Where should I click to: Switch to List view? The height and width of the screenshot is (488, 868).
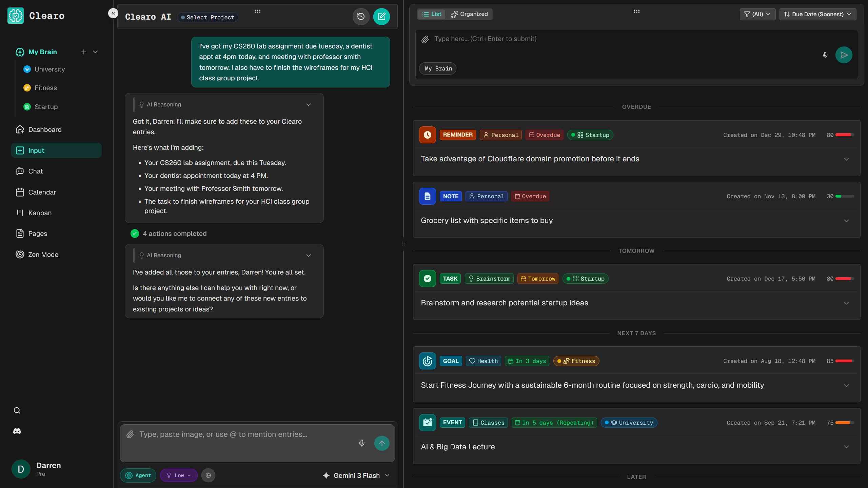coord(432,14)
